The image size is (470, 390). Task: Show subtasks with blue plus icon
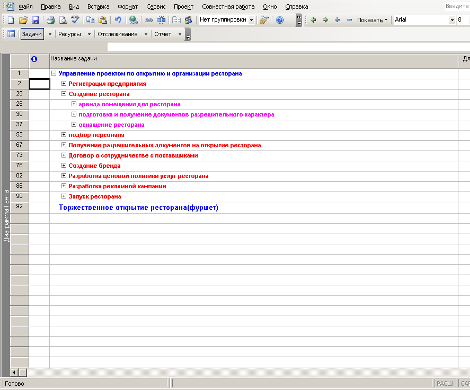[x=337, y=20]
